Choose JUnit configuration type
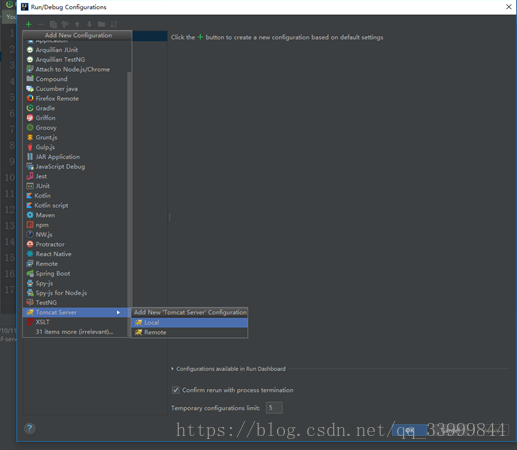 [x=75, y=186]
